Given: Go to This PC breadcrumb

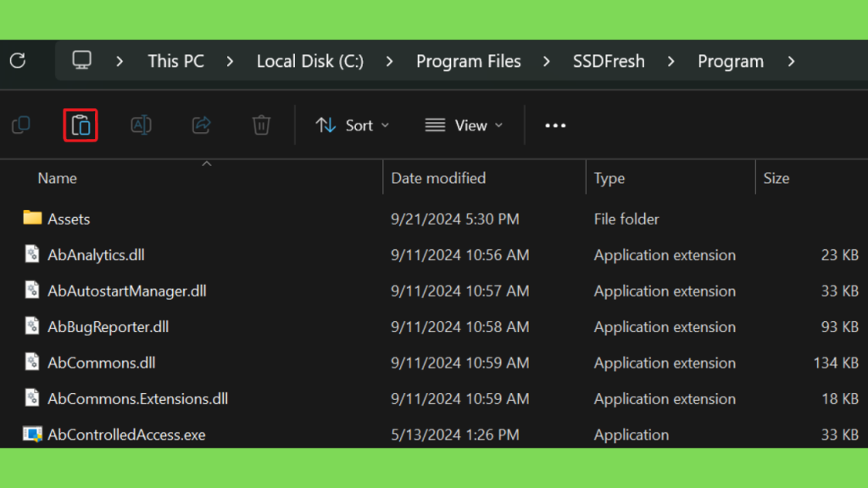Looking at the screenshot, I should click(175, 61).
